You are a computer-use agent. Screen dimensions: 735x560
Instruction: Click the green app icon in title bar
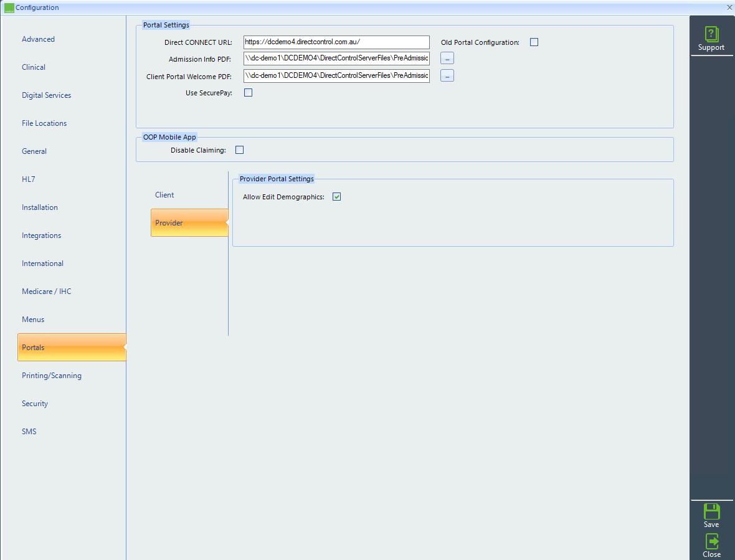pos(9,7)
